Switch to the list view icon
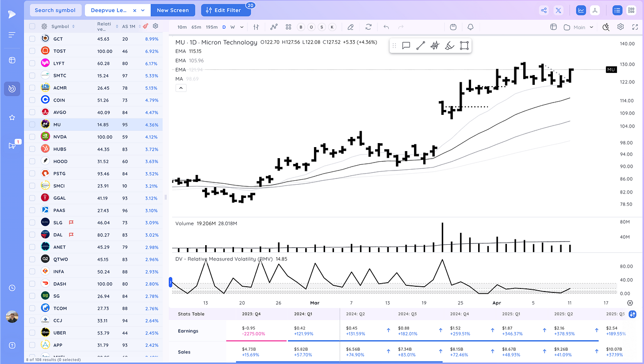This screenshot has height=364, width=644. point(617,10)
